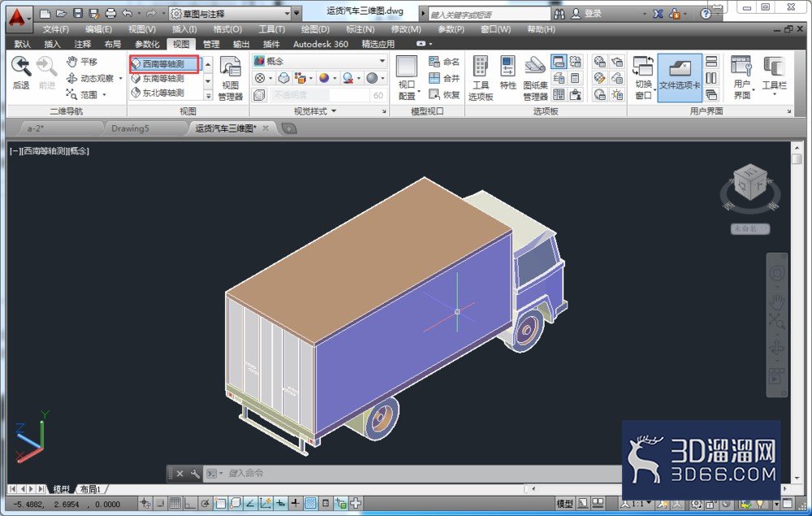Screen dimensions: 812x516
Task: Switch to the 管理 ribbon tab
Action: (211, 44)
